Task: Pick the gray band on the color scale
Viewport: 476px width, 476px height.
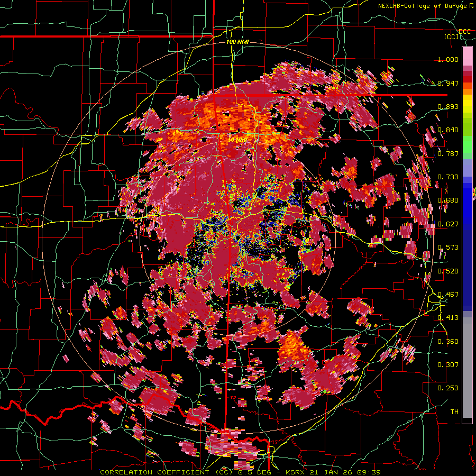Action: pyautogui.click(x=467, y=368)
